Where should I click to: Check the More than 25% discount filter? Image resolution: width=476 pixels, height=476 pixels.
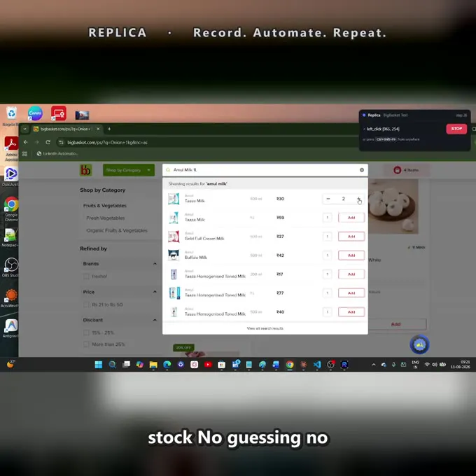click(x=86, y=344)
